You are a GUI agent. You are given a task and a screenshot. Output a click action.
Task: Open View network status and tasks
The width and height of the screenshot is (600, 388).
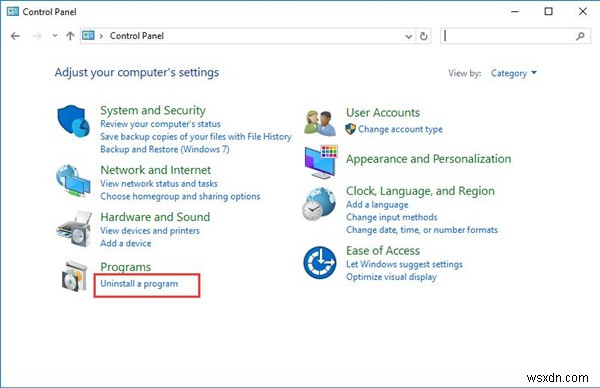(159, 184)
